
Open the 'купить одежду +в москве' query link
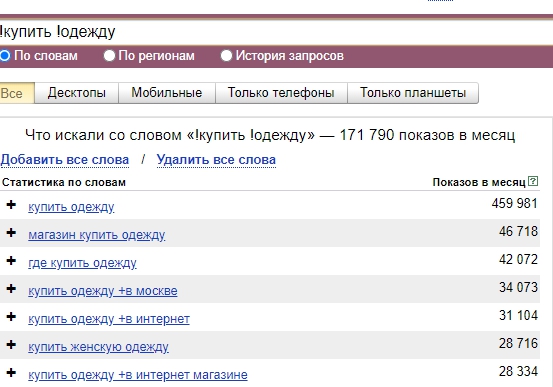coord(103,291)
